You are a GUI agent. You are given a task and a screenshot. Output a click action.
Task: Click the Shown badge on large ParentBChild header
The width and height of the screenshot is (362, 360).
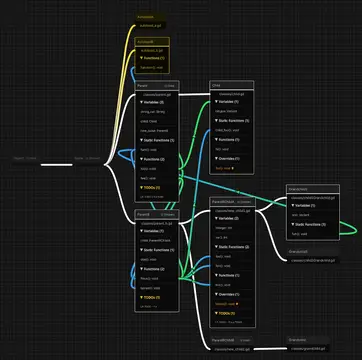(245, 202)
